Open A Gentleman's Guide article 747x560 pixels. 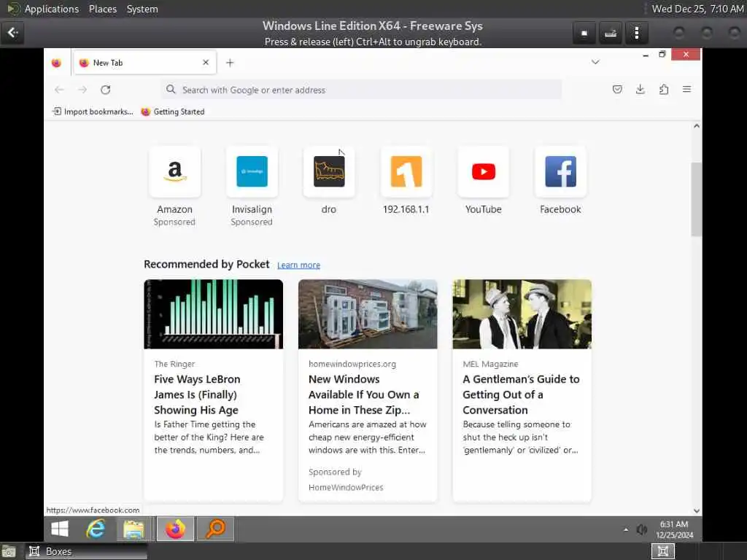521,394
